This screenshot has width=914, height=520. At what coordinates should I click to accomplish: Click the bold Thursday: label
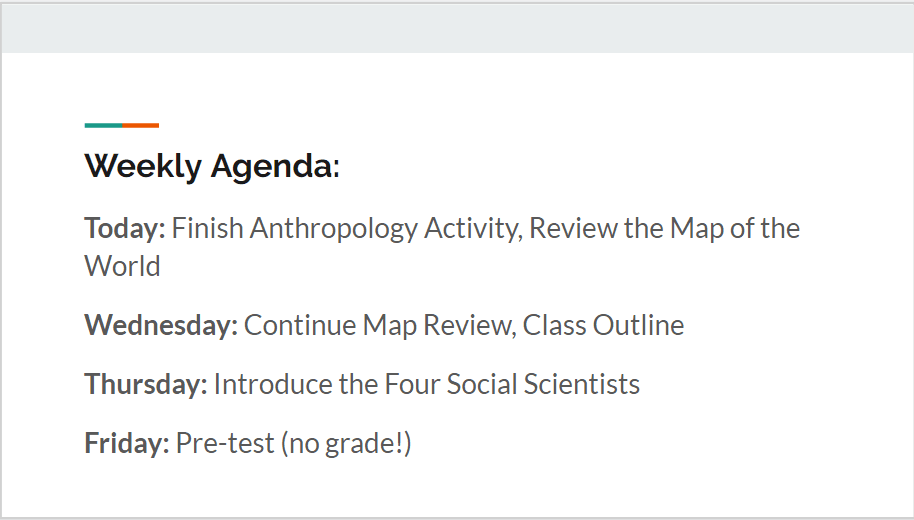[146, 384]
